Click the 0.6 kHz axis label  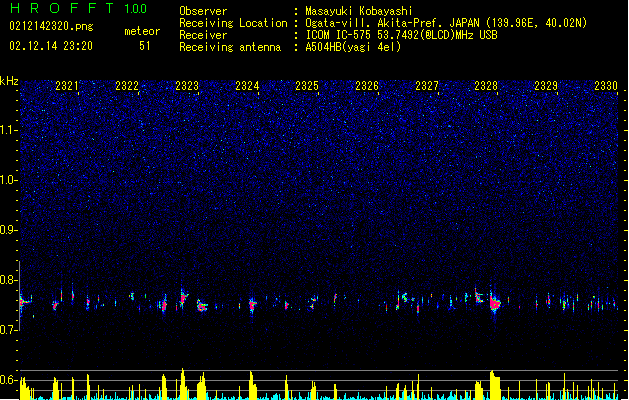coord(9,380)
